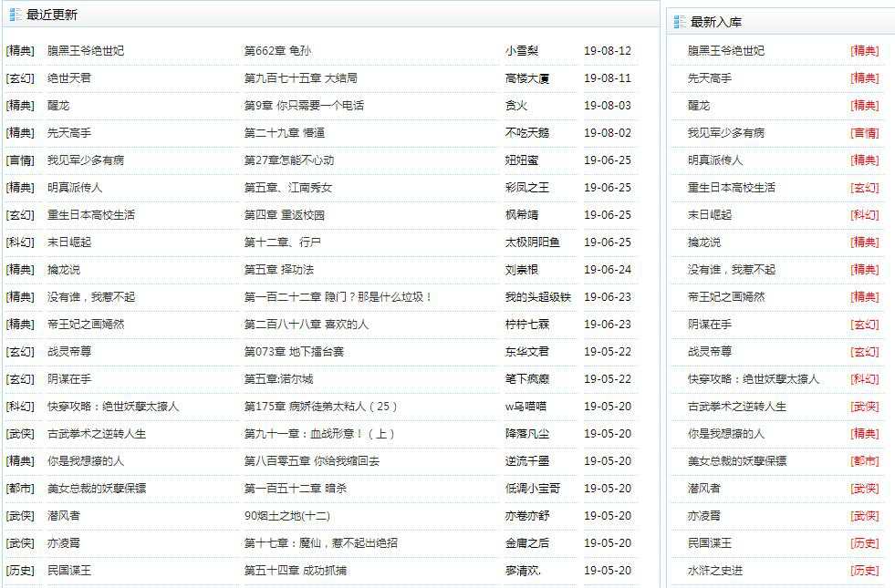
Task: View author 不吃天鹅
Action: tap(526, 133)
